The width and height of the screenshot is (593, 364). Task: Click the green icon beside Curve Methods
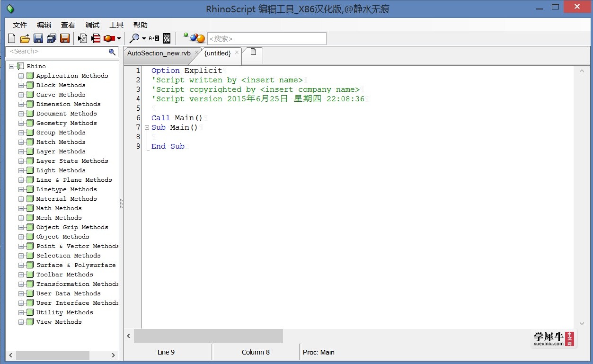(30, 95)
